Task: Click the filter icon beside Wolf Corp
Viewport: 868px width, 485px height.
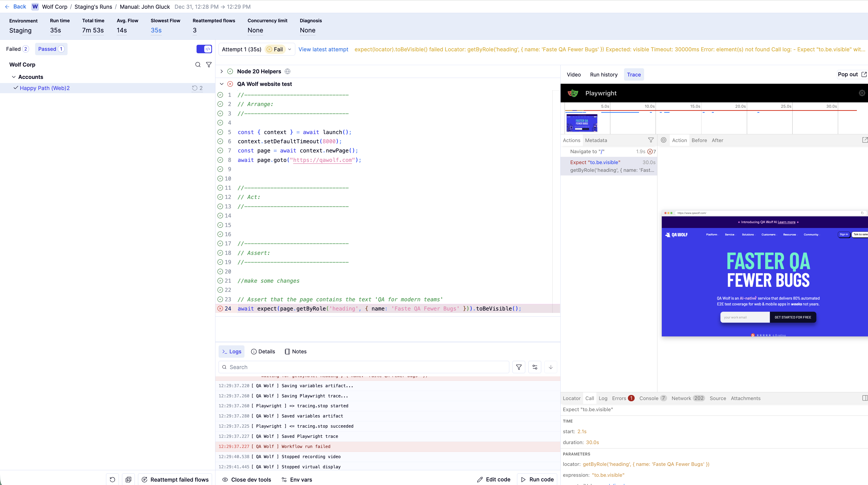Action: pyautogui.click(x=209, y=65)
